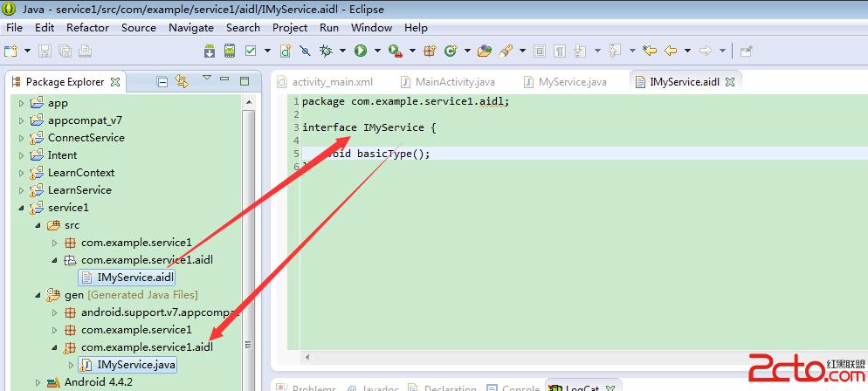Open the Navigate menu

(191, 27)
